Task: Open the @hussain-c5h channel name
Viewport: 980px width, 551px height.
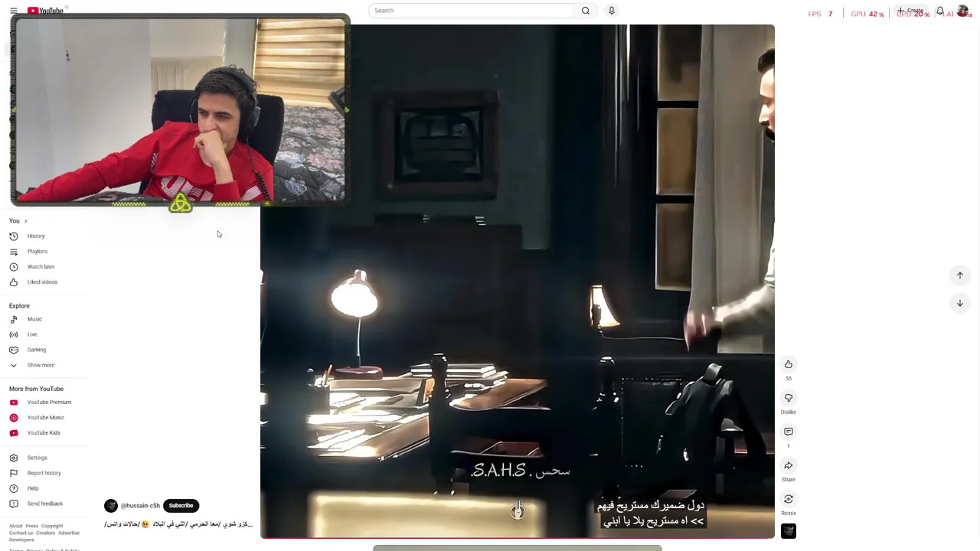Action: [140, 506]
